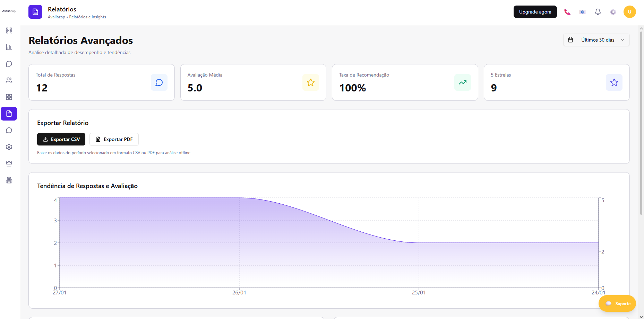The width and height of the screenshot is (644, 319).
Task: Select the analytics bar chart icon
Action: coord(9,47)
